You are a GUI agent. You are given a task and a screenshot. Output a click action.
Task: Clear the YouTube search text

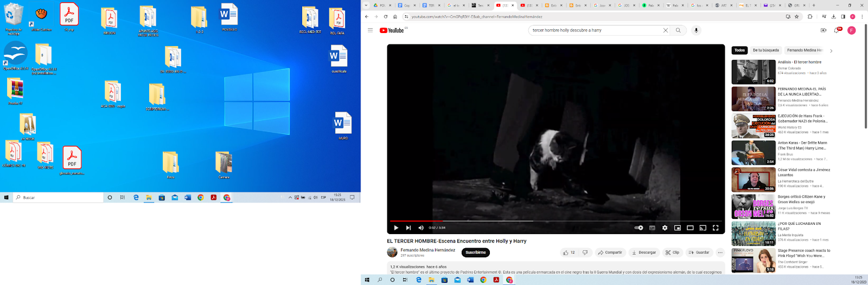point(666,30)
